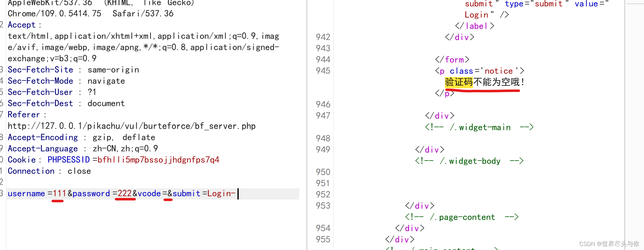Click the /.page-content comment
The height and width of the screenshot is (250, 644).
point(462,217)
